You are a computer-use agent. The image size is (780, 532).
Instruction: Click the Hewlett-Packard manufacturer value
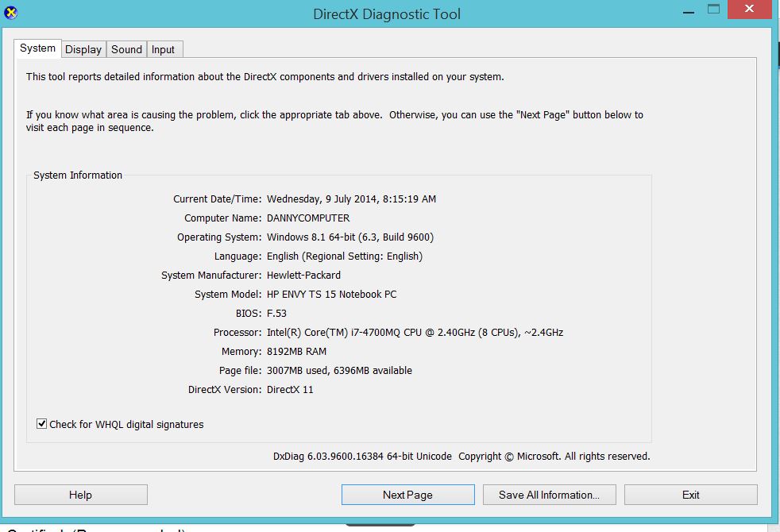click(304, 276)
